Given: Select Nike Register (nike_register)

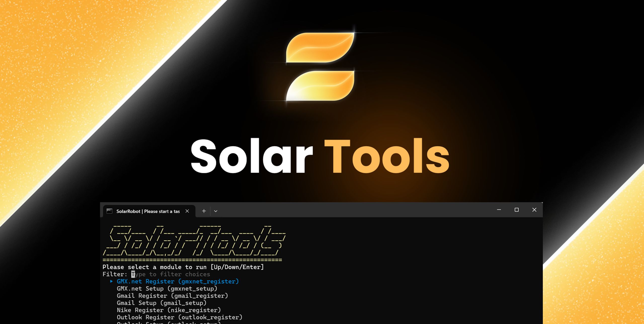Looking at the screenshot, I should (x=169, y=310).
